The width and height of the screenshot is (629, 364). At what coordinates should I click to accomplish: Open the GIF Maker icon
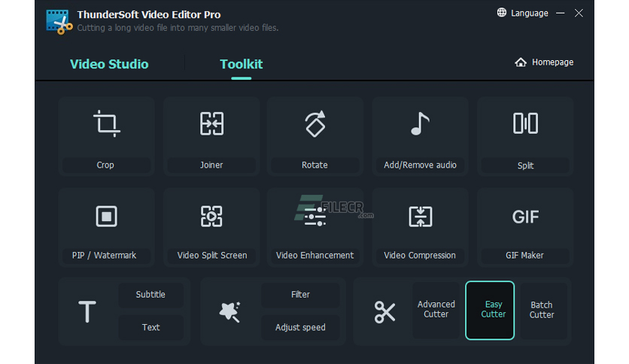(x=525, y=217)
